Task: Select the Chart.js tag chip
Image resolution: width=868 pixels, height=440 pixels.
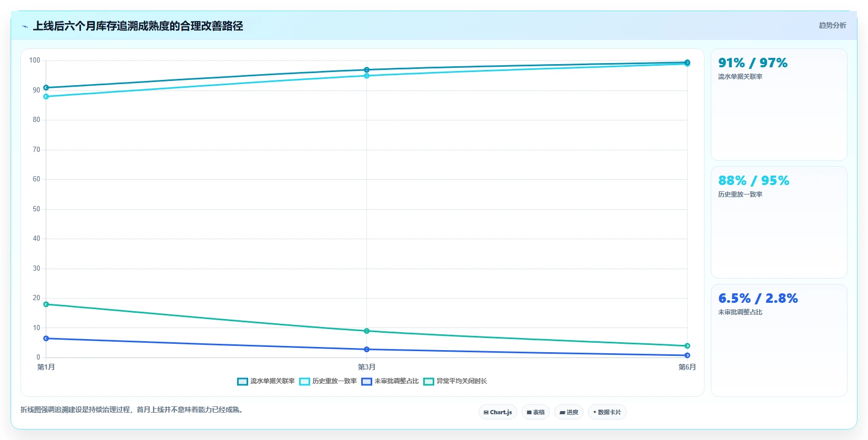Action: tap(498, 412)
